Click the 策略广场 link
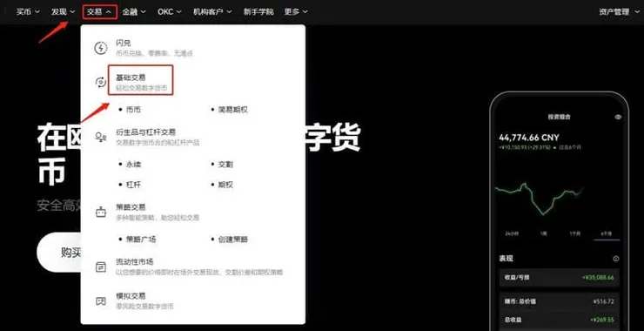 (141, 240)
